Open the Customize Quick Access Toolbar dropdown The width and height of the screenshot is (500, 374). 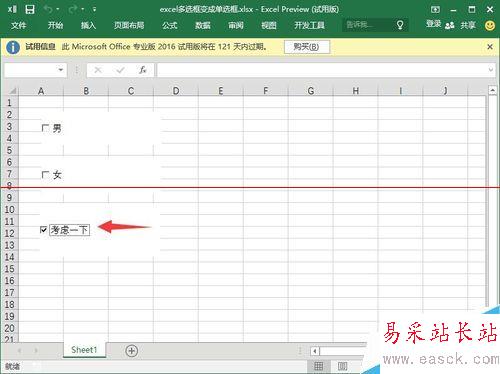[x=95, y=9]
